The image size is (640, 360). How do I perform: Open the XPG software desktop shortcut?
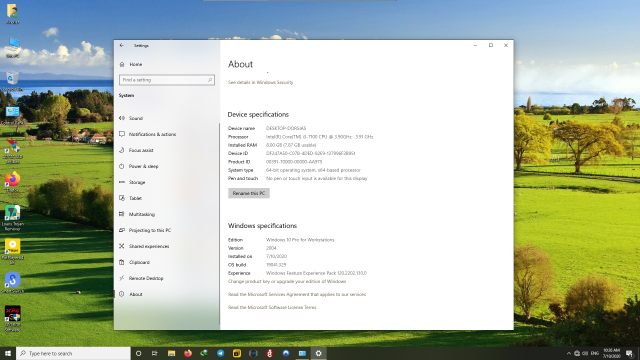pyautogui.click(x=12, y=319)
